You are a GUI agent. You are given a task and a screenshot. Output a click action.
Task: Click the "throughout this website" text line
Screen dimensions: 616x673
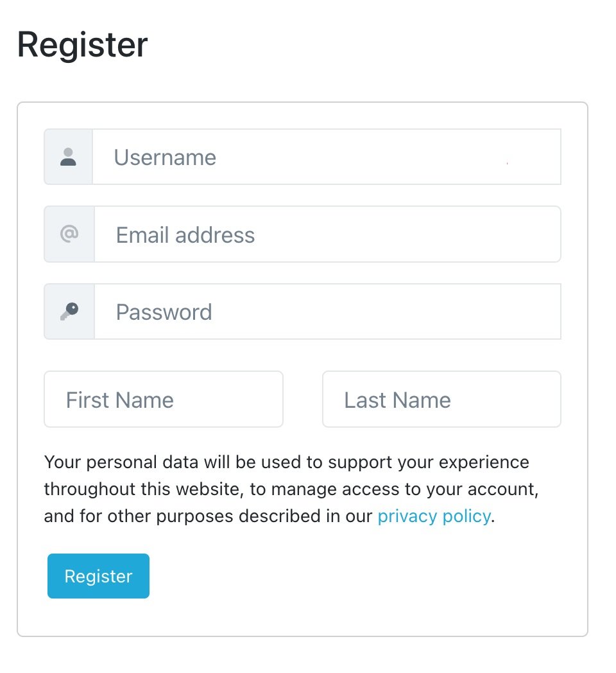[291, 489]
